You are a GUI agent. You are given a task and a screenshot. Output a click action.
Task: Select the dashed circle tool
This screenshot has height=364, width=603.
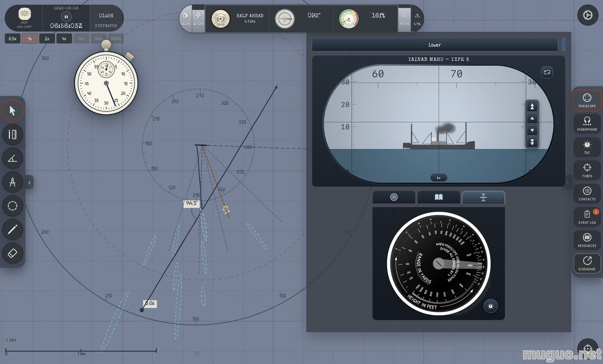pyautogui.click(x=12, y=206)
